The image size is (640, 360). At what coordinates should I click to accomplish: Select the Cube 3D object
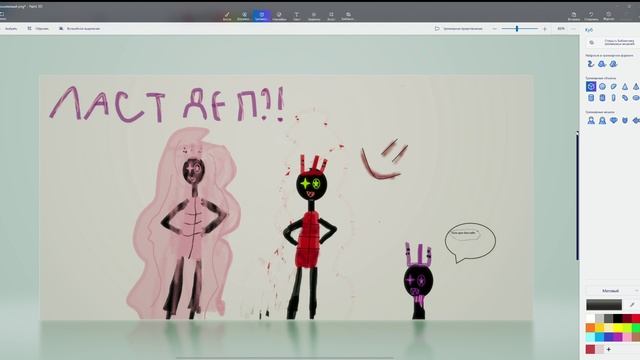coord(591,87)
